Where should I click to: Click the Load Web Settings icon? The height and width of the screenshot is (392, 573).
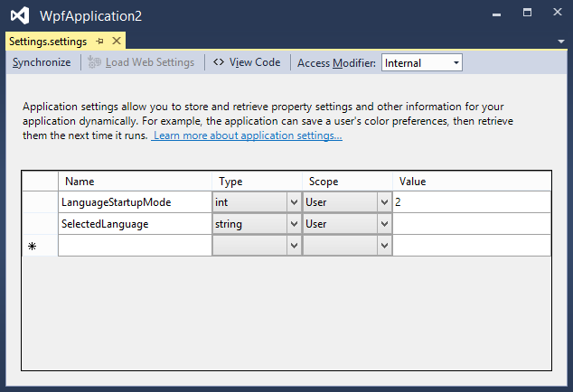[x=94, y=62]
